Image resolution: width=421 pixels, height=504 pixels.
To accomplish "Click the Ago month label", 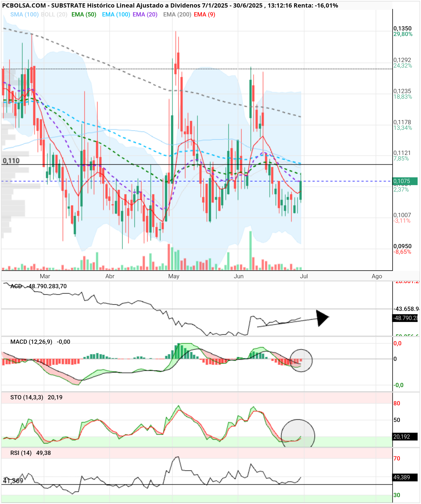I will (377, 276).
